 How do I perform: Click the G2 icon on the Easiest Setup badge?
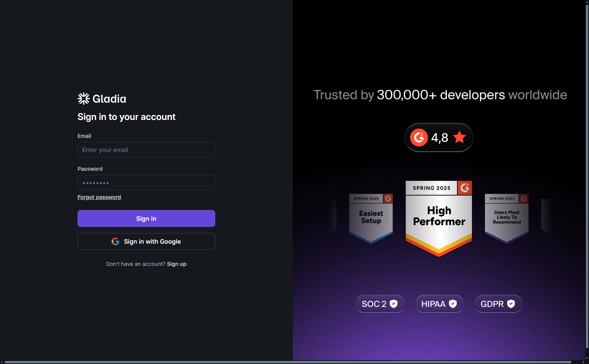click(x=388, y=199)
